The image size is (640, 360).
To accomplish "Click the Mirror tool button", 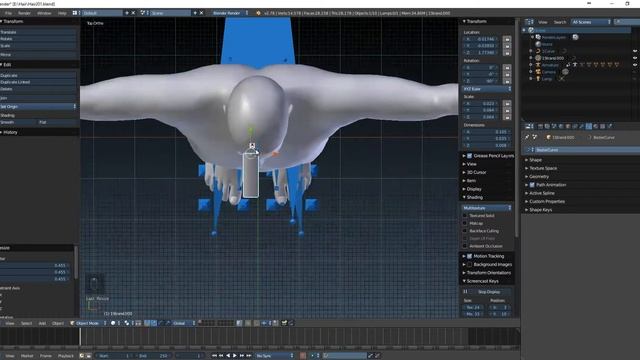I will coord(38,54).
